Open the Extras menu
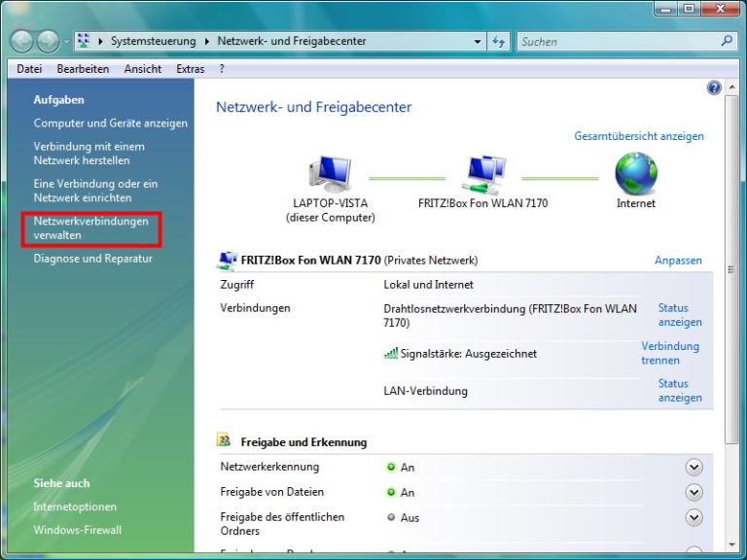This screenshot has height=560, width=747. (x=190, y=69)
